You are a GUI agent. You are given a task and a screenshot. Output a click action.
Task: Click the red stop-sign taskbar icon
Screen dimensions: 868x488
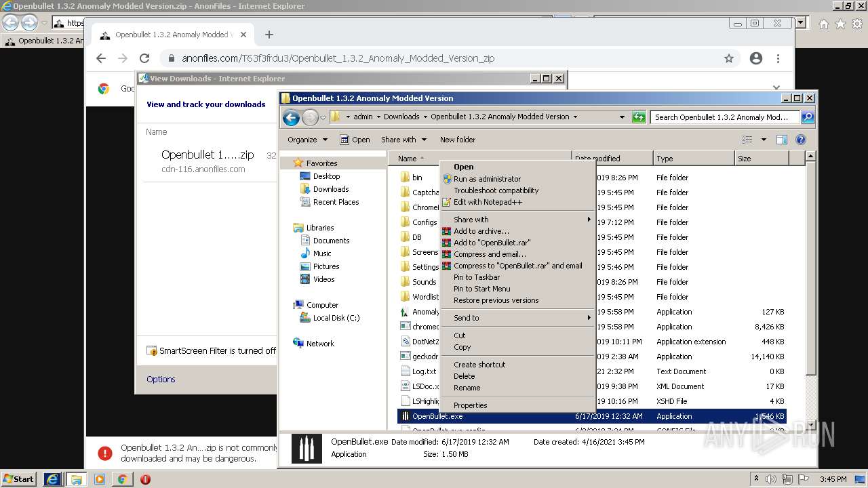tap(145, 479)
